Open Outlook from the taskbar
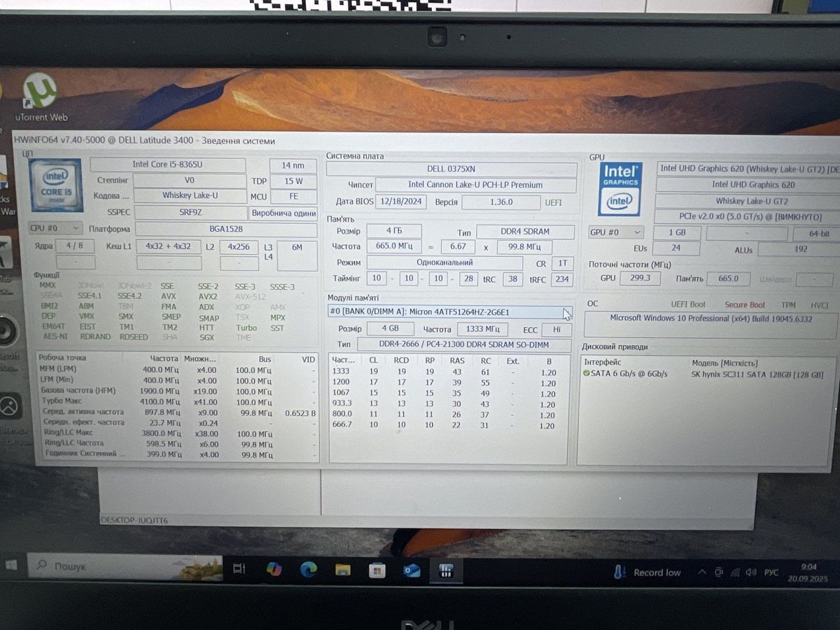 click(412, 570)
